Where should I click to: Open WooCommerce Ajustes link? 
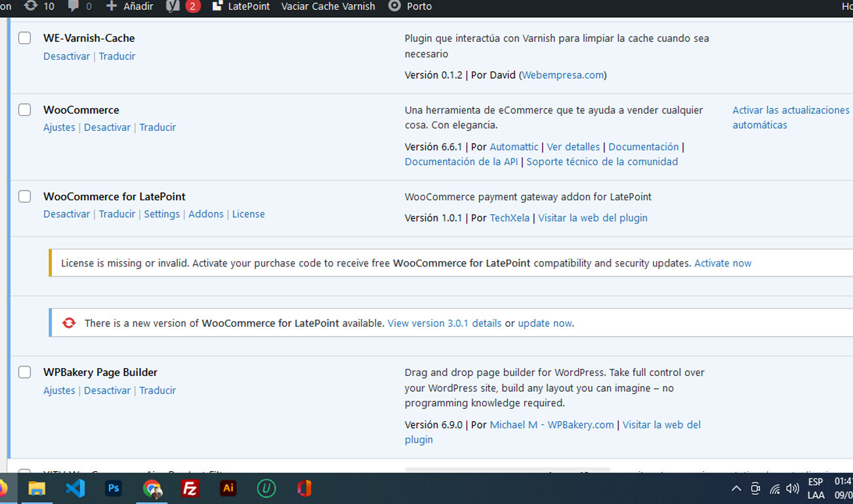point(59,127)
